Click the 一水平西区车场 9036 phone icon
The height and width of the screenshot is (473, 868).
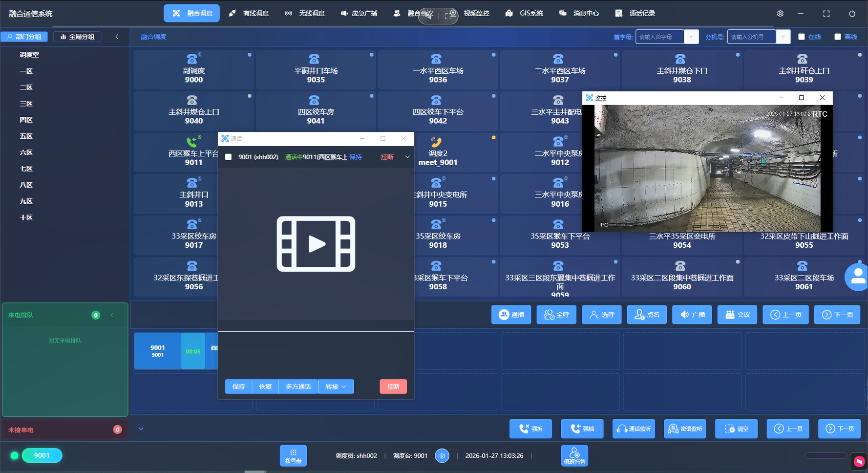[436, 59]
